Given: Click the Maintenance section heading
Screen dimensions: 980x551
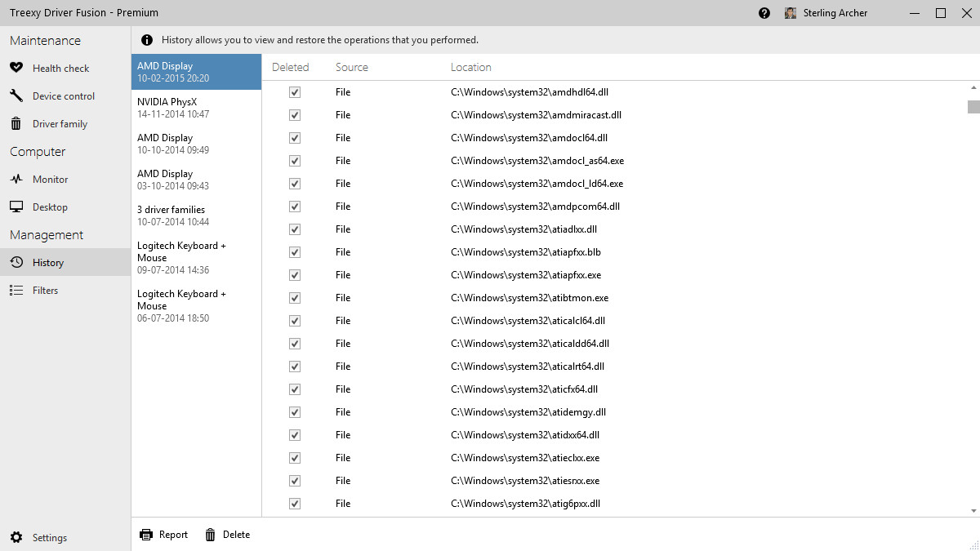Looking at the screenshot, I should pyautogui.click(x=45, y=41).
